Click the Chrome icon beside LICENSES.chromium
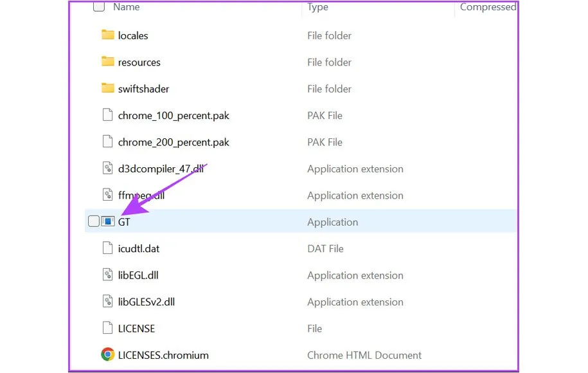This screenshot has height=373, width=588. pos(107,354)
